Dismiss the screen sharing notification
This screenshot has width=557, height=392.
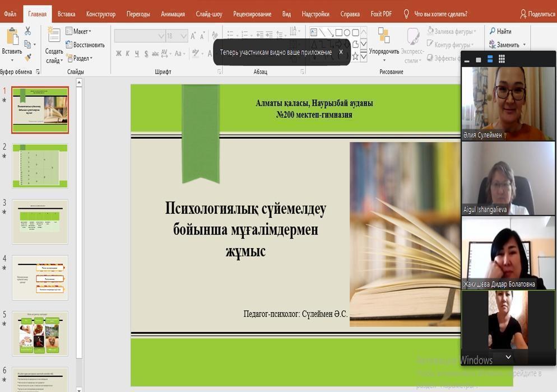[x=341, y=52]
